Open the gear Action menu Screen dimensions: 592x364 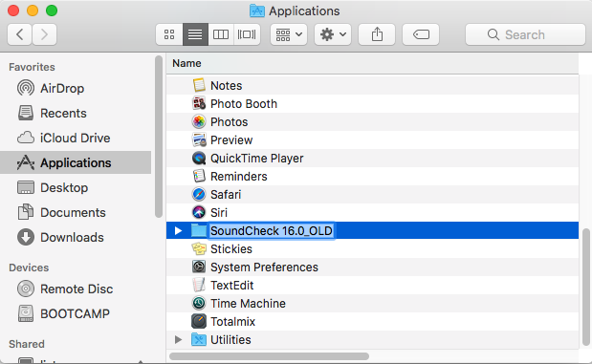[x=333, y=34]
